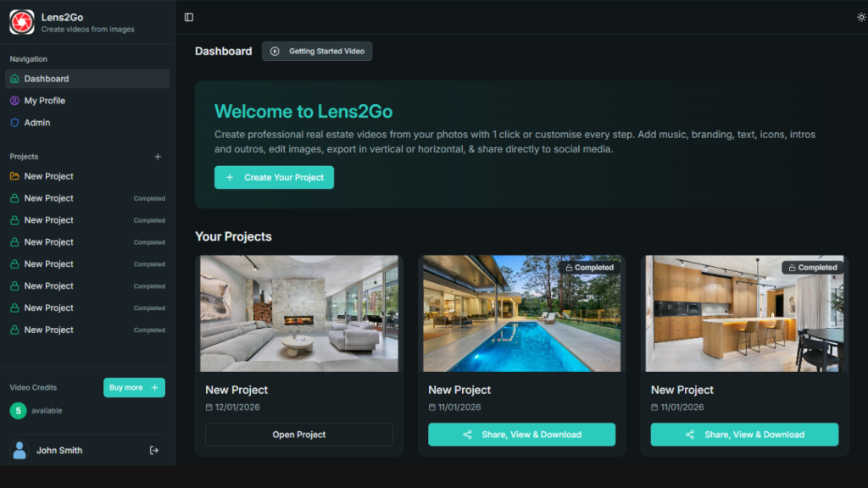Log out using the exit icon
Screen dimensions: 868x488
(x=154, y=451)
